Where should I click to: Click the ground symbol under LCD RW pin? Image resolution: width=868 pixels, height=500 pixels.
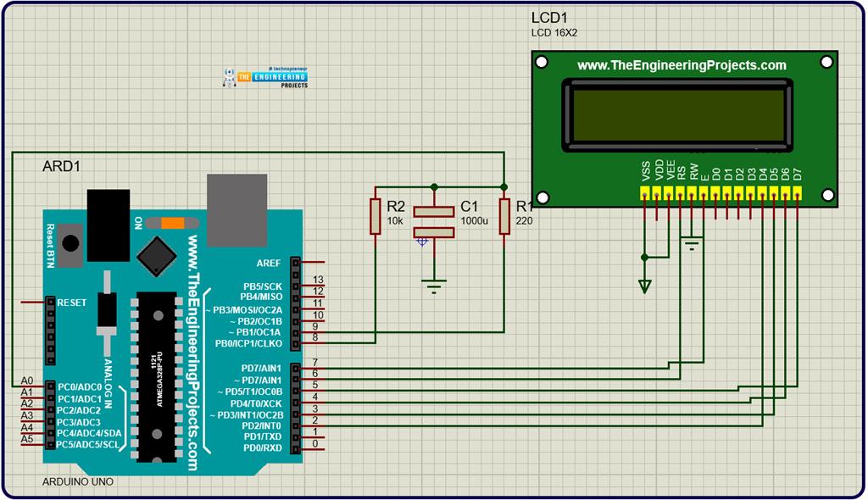(693, 246)
